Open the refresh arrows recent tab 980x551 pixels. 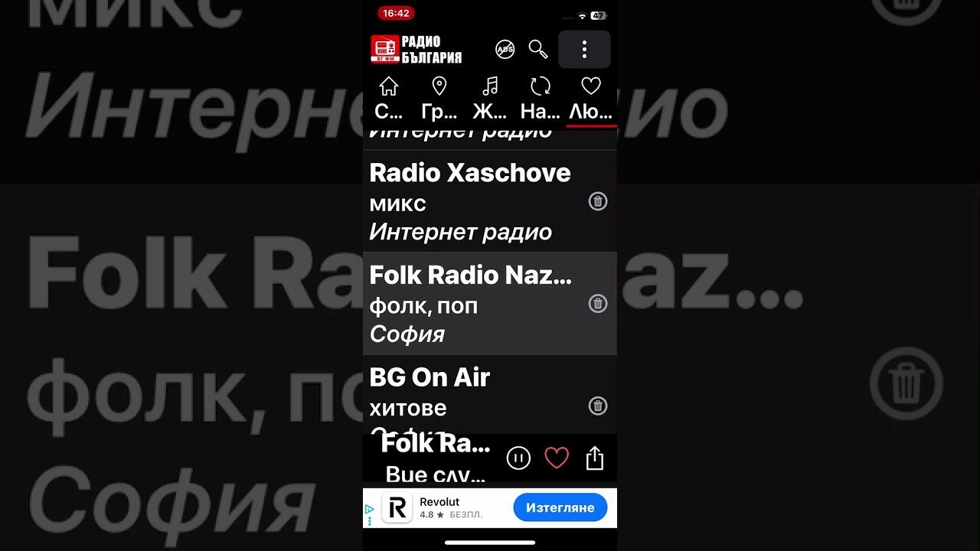click(541, 99)
